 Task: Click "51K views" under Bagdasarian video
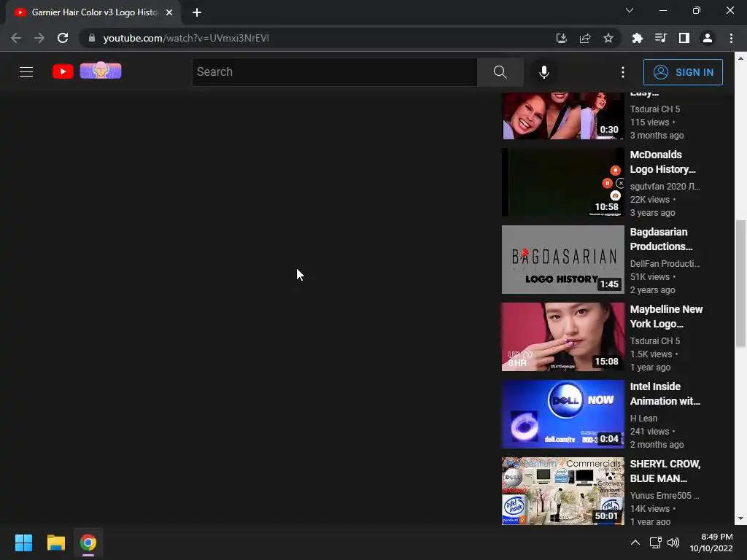(x=650, y=276)
